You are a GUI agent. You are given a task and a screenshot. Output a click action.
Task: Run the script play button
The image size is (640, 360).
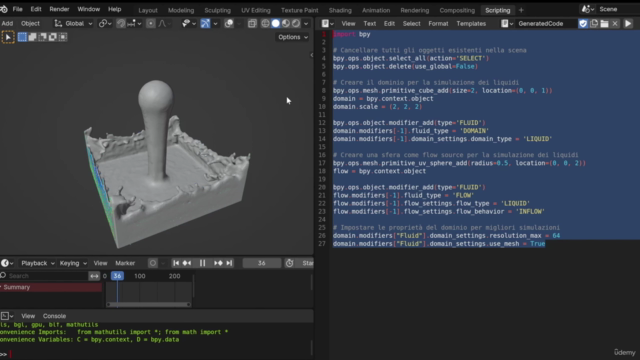coord(628,24)
